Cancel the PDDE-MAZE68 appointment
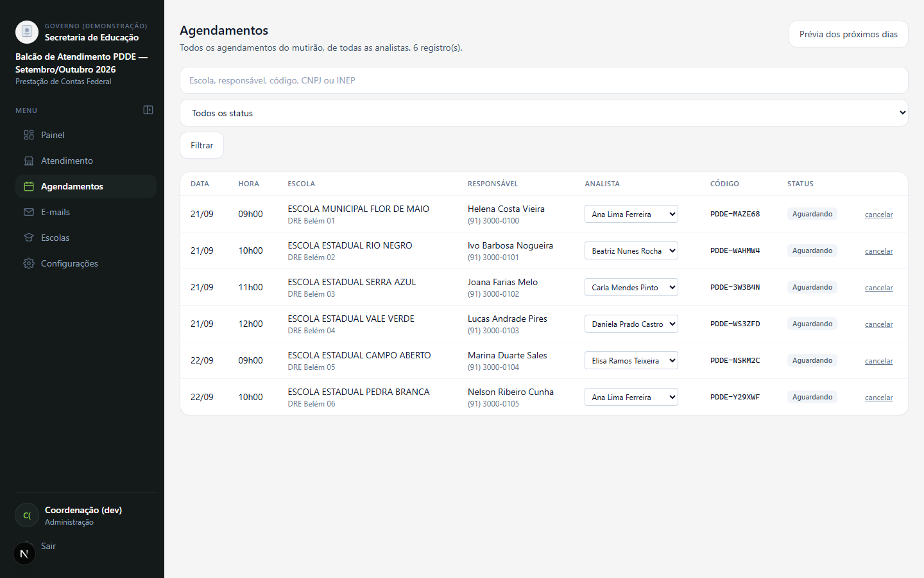 pyautogui.click(x=878, y=215)
